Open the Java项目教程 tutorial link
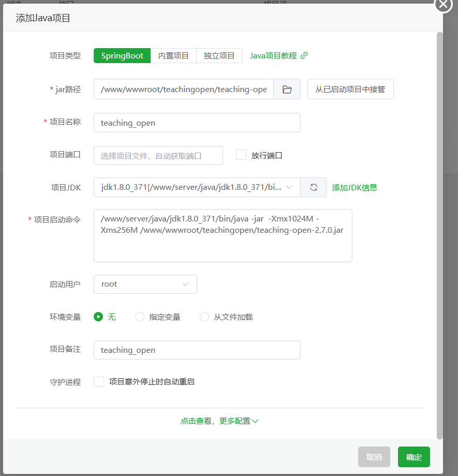Viewport: 458px width, 476px height. 278,56
